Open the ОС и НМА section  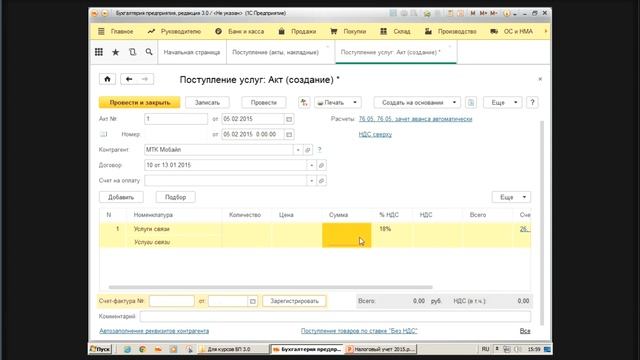(511, 31)
